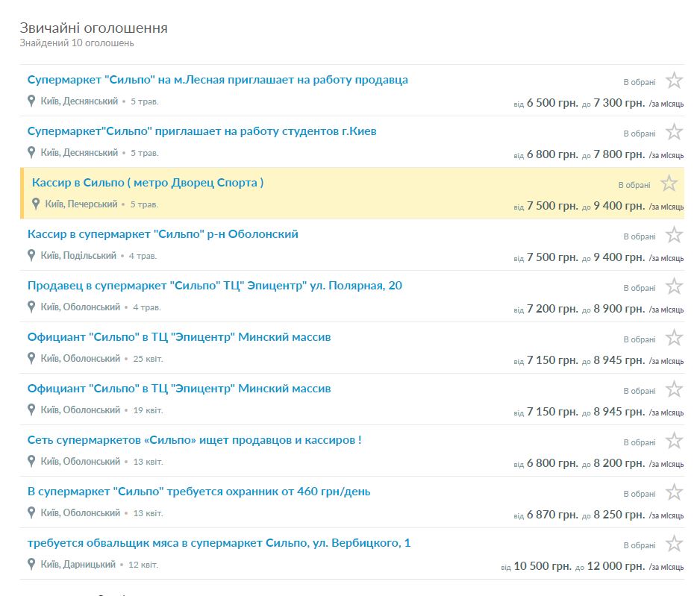Open требуется обвальщик мяса ул. Вербицкого ad

coord(219,543)
